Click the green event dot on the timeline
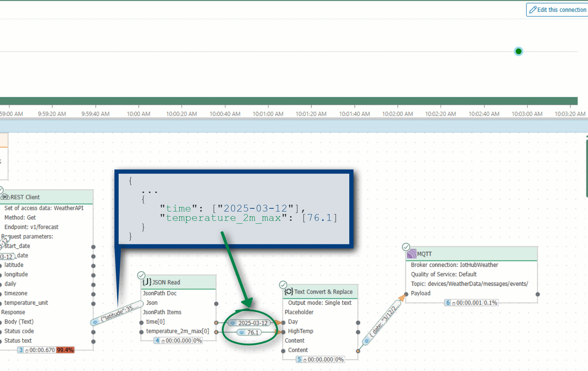The height and width of the screenshot is (371, 588). 519,51
